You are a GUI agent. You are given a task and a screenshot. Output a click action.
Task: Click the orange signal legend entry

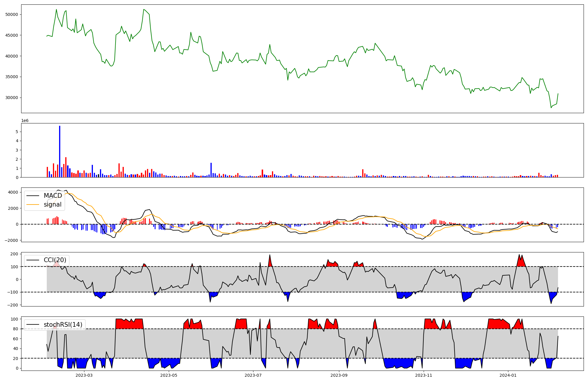click(52, 205)
